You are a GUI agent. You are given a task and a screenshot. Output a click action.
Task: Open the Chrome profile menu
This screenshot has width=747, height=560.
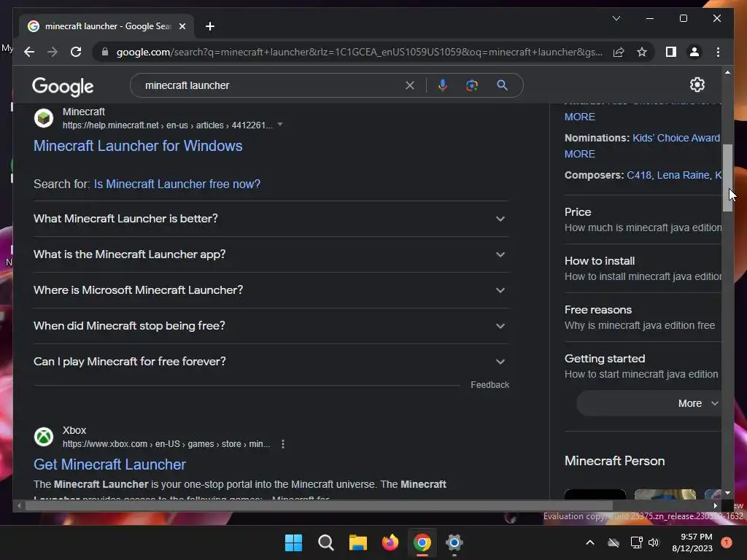coord(694,52)
